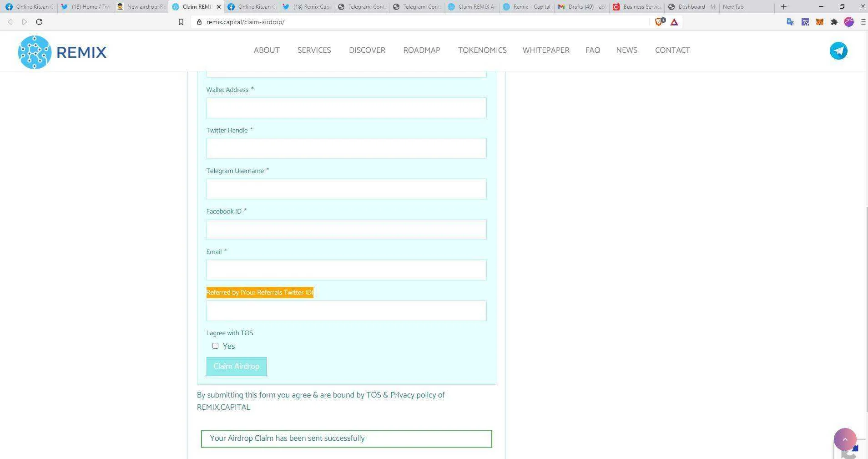The height and width of the screenshot is (459, 868).
Task: Tick the Yes checkbox for TOS agreement
Action: tap(215, 346)
